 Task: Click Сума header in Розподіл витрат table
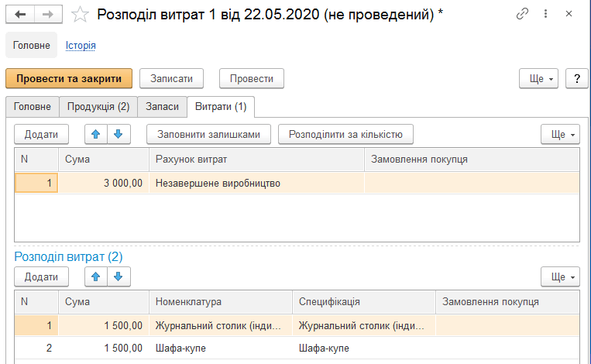click(104, 302)
